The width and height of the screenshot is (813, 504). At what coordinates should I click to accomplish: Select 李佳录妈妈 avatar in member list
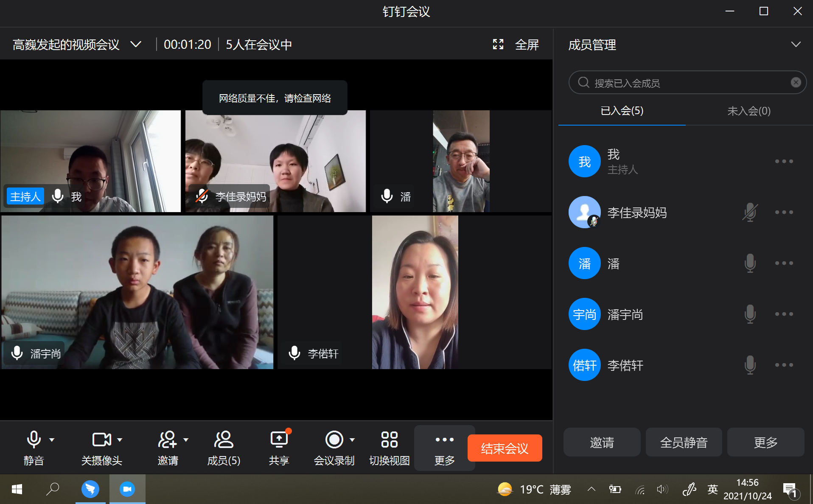tap(584, 212)
